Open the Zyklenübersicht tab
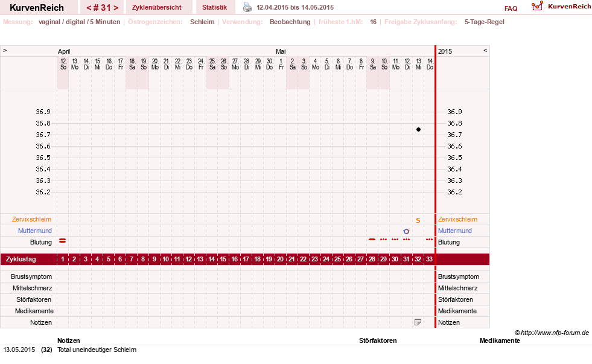This screenshot has width=592, height=364. point(157,7)
